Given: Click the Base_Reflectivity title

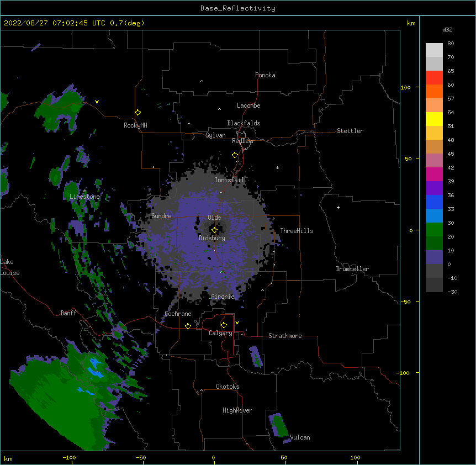Looking at the screenshot, I should tap(238, 8).
